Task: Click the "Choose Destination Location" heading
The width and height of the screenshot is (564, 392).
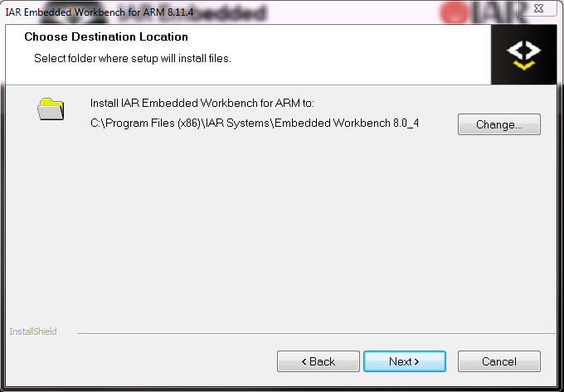Action: [106, 37]
